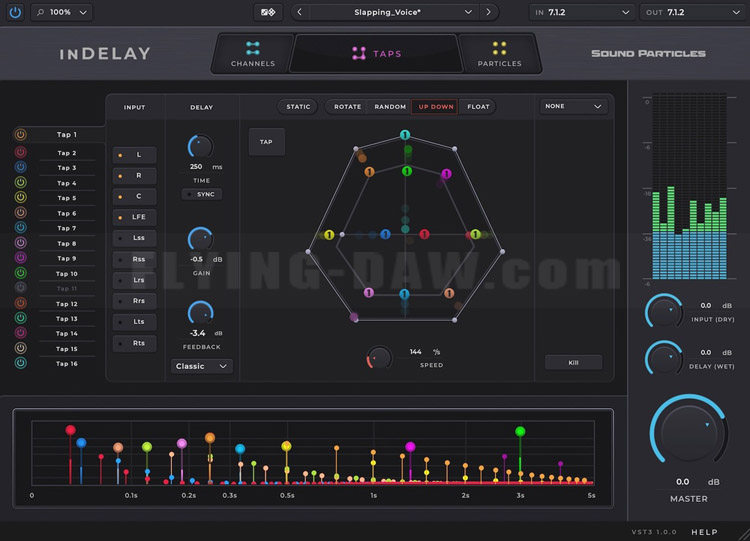Viewport: 750px width, 541px height.
Task: Select ROTATE movement mode
Action: [348, 107]
